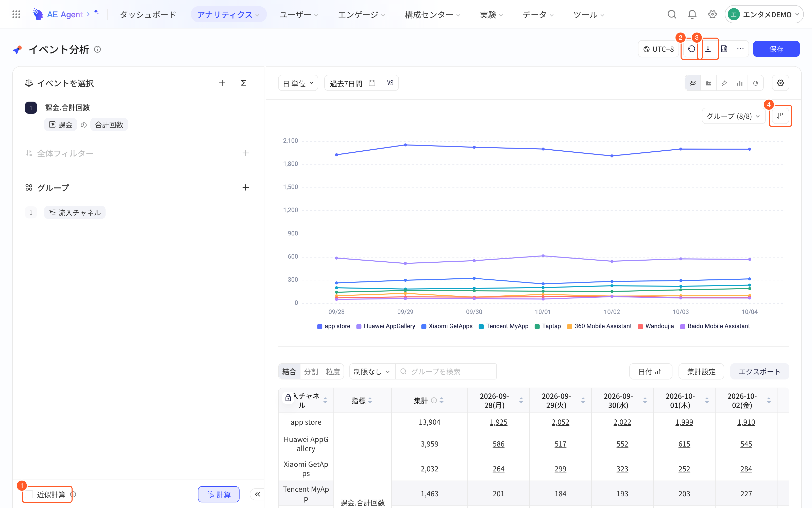Viewport: 812px width, 508px height.
Task: Toggle the VS comparison button
Action: 390,83
